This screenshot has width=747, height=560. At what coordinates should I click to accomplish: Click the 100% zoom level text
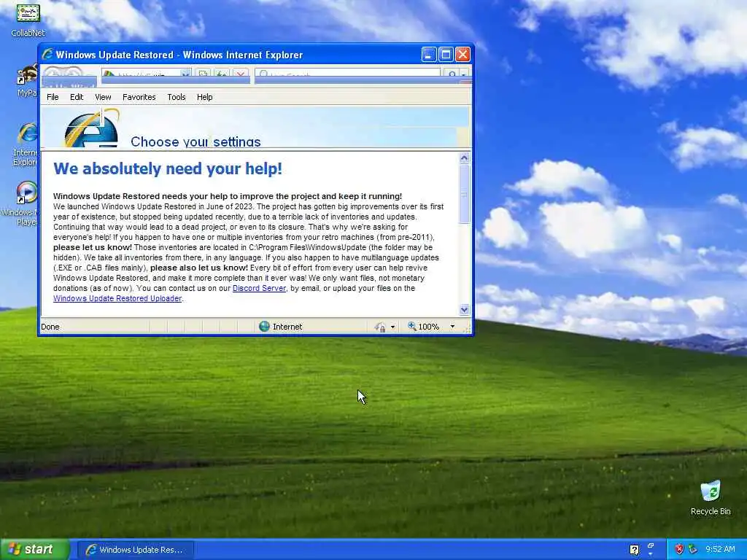(429, 327)
